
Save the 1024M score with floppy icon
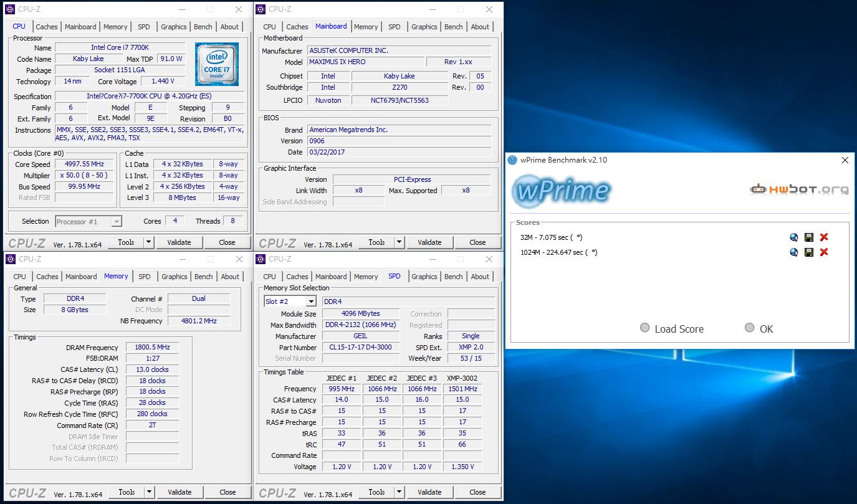[x=809, y=252]
